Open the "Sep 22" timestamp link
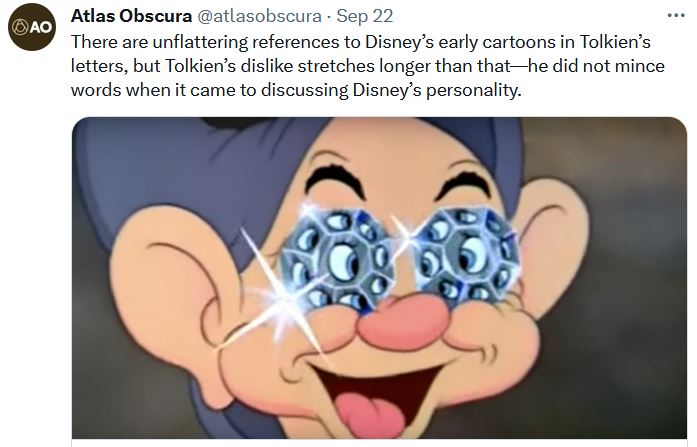The width and height of the screenshot is (697, 447). 365,16
